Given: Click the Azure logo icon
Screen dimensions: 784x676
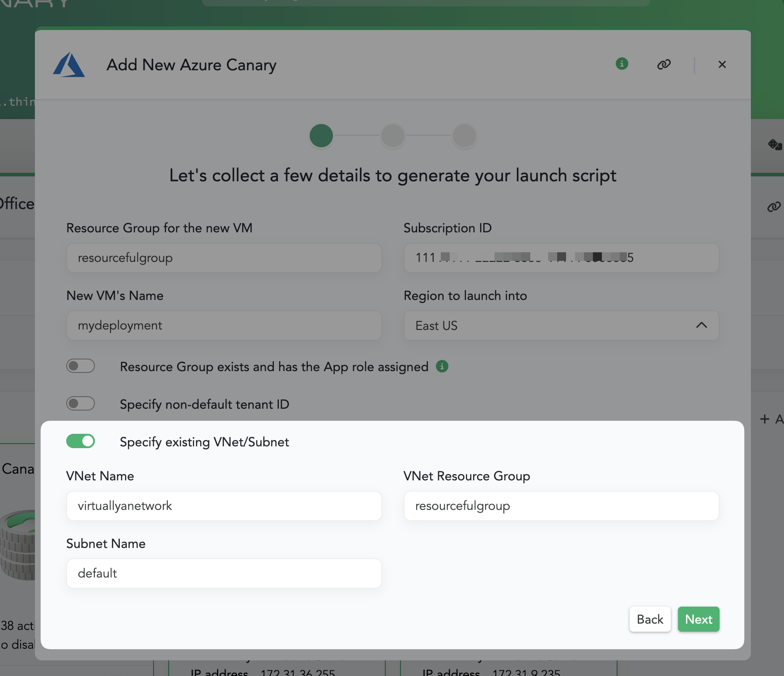Looking at the screenshot, I should coord(69,65).
